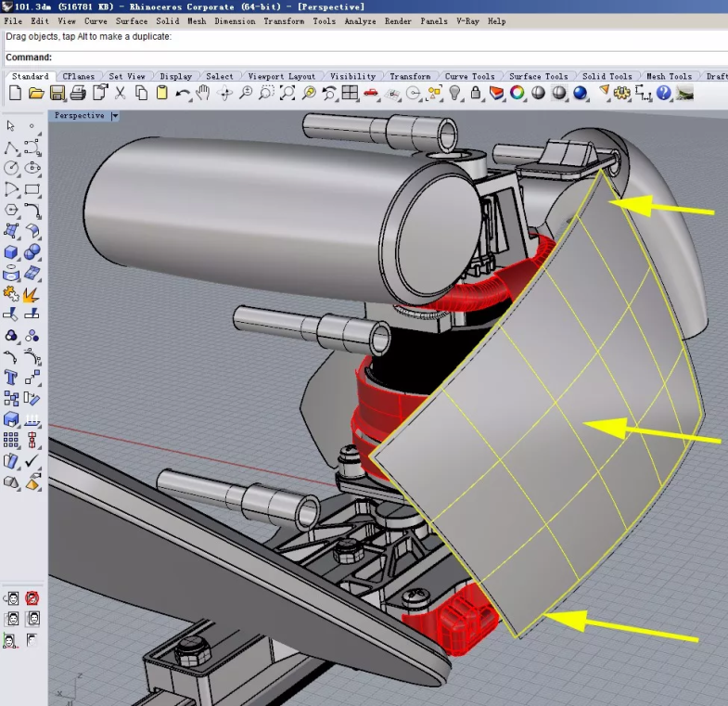Switch to the Curve Tools tab
Viewport: 728px width, 706px height.
coord(469,76)
